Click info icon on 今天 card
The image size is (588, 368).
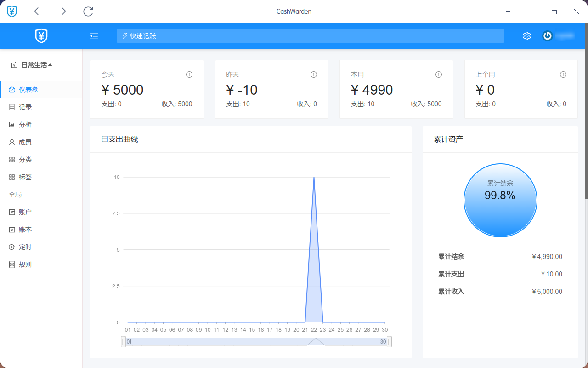tap(189, 75)
